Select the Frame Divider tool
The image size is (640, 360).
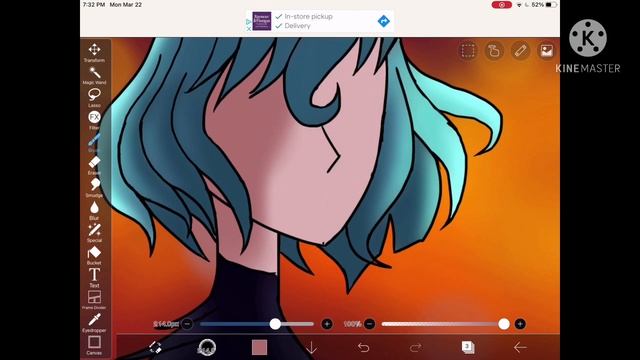pyautogui.click(x=94, y=300)
